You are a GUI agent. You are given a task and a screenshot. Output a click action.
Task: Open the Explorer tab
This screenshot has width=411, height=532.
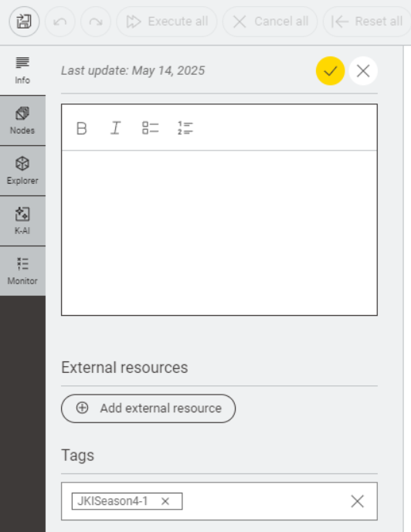pos(22,171)
